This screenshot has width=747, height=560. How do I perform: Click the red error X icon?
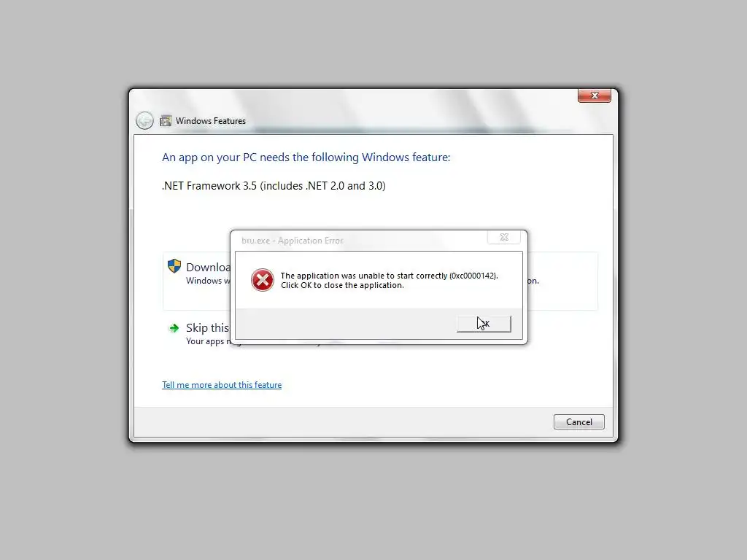(263, 280)
